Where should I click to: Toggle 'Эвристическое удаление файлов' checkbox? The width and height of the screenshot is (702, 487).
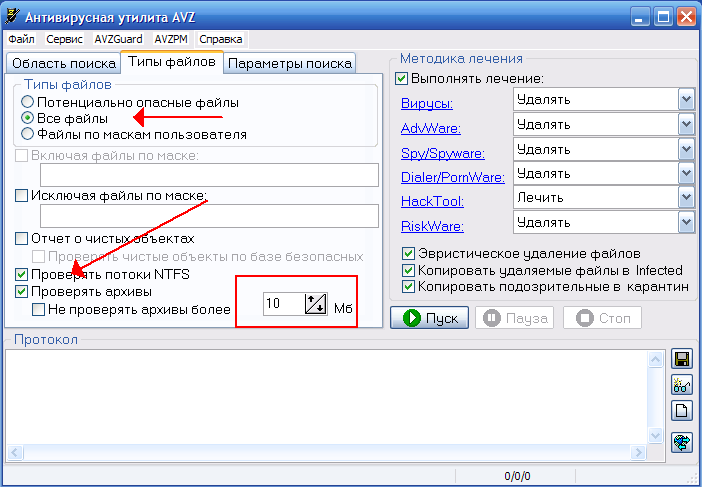(x=408, y=254)
